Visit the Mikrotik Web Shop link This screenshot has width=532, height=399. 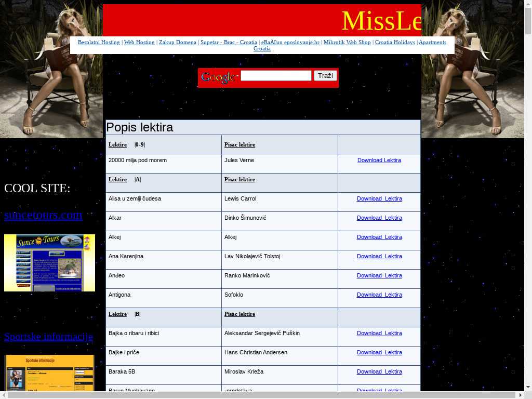[347, 42]
